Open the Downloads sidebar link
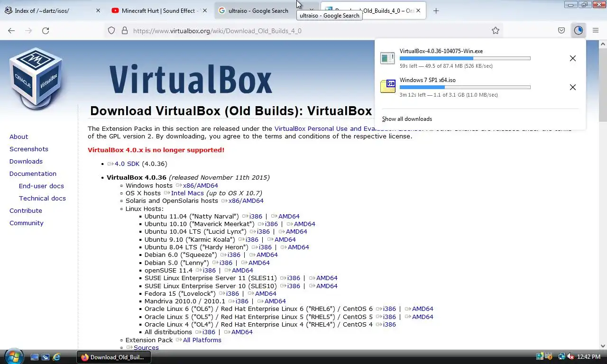 [x=26, y=161]
